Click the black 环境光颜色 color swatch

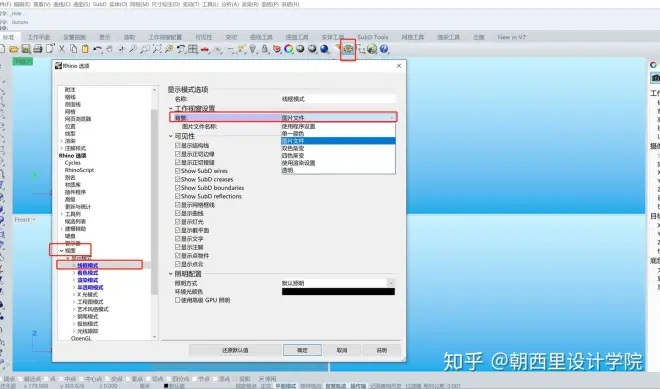[338, 292]
